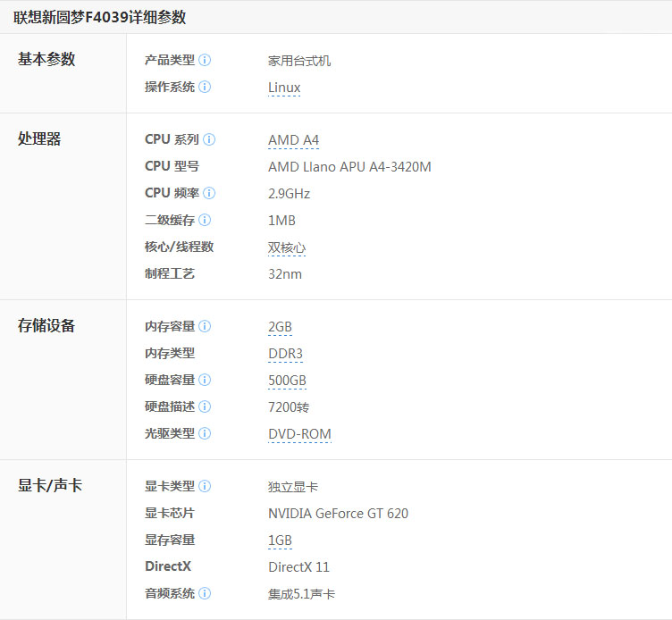Viewport: 672px width, 620px height.
Task: Select the 1MB L2 cache value
Action: (281, 221)
